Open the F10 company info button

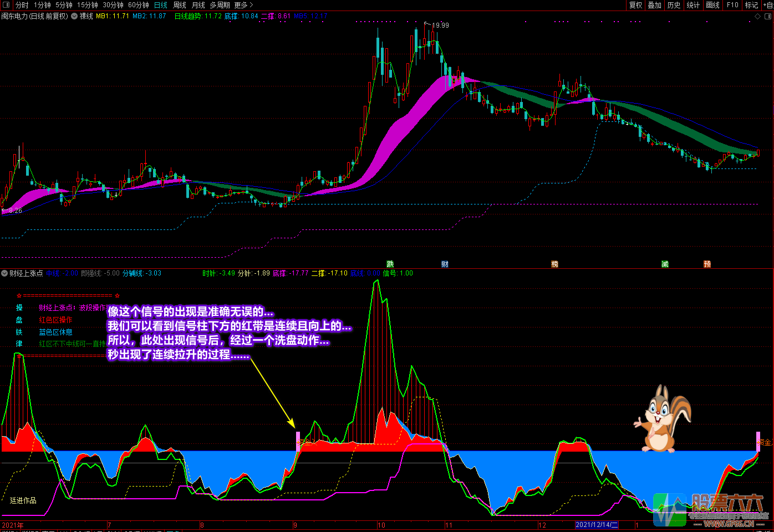[732, 5]
